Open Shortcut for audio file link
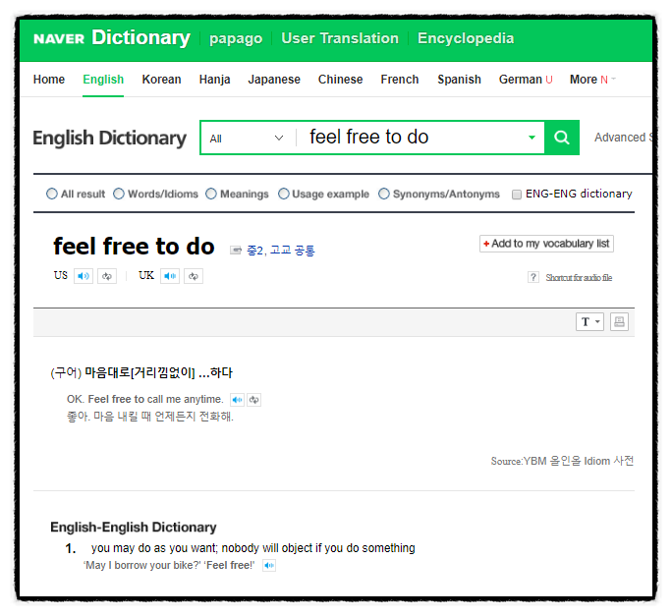 (579, 278)
